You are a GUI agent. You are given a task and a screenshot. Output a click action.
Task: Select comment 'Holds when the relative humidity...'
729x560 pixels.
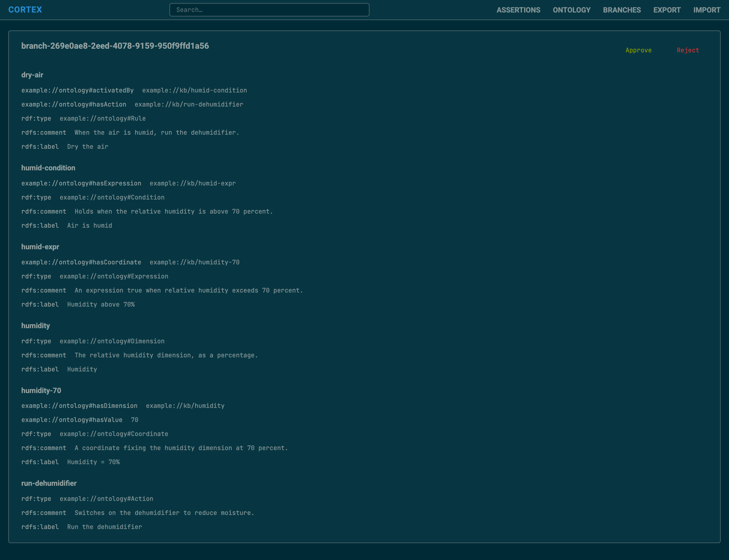174,212
